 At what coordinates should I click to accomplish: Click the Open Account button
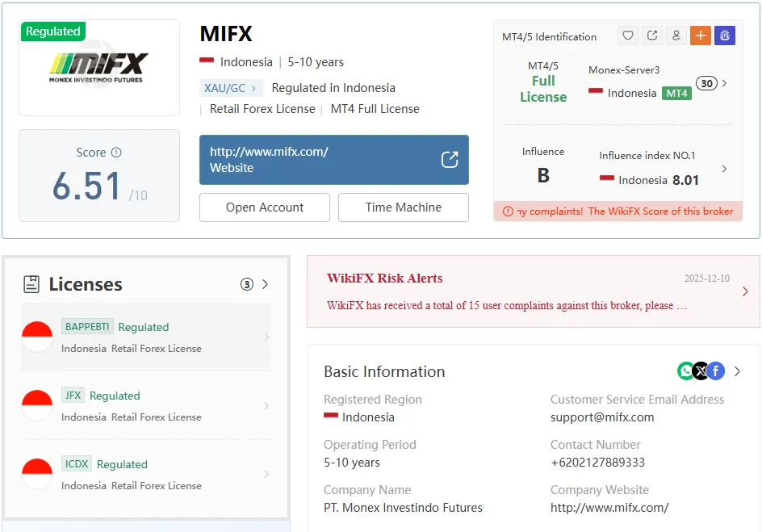coord(265,207)
